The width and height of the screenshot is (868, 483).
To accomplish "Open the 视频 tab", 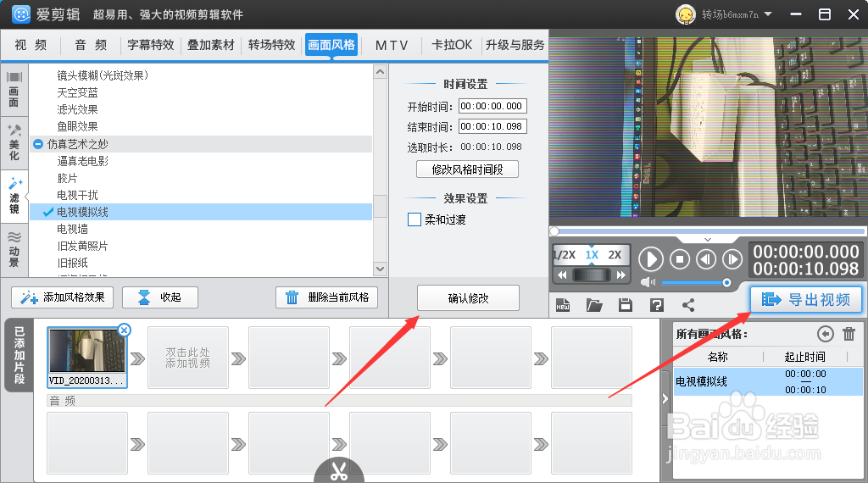I will (31, 45).
